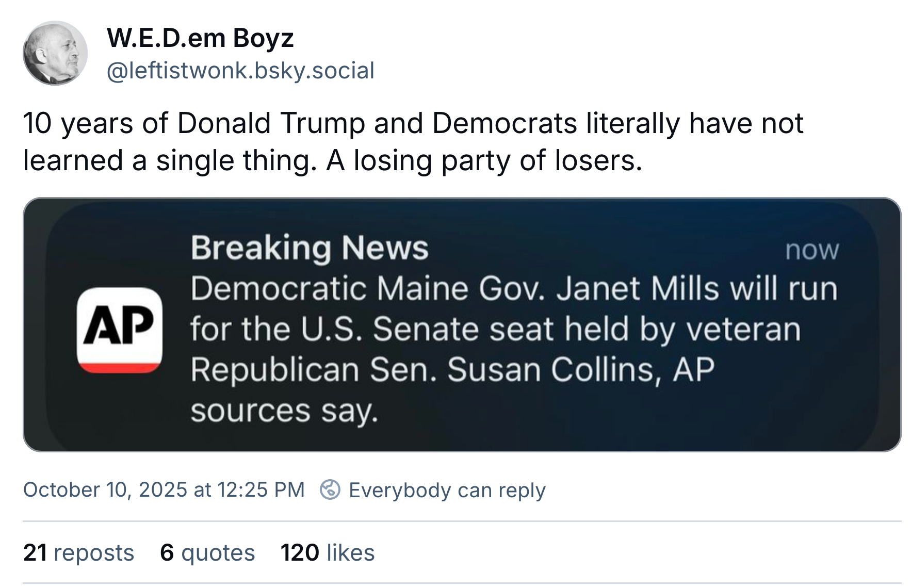Image resolution: width=911 pixels, height=588 pixels.
Task: Open the October 10, 2025 timestamp link
Action: pyautogui.click(x=164, y=489)
